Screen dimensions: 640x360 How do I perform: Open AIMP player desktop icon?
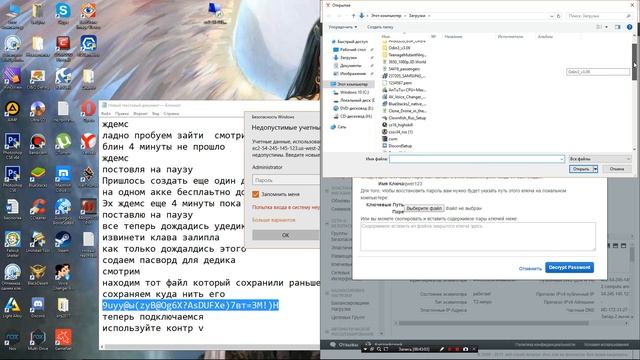point(12,112)
